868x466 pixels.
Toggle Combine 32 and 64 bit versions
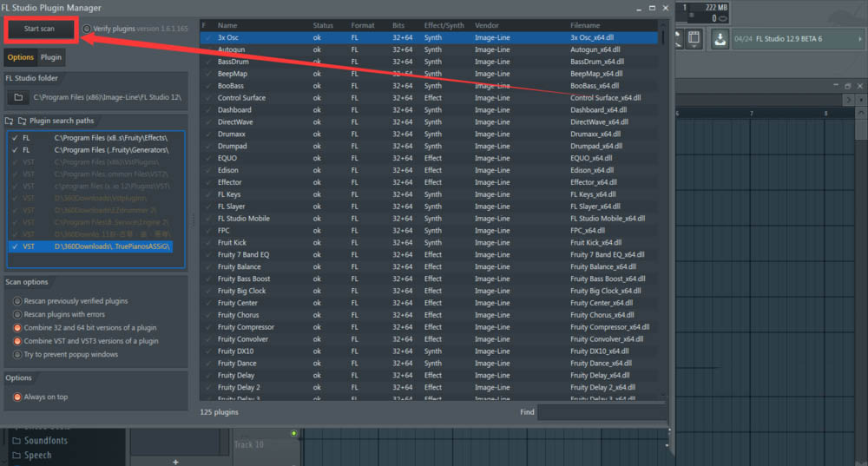pyautogui.click(x=17, y=328)
